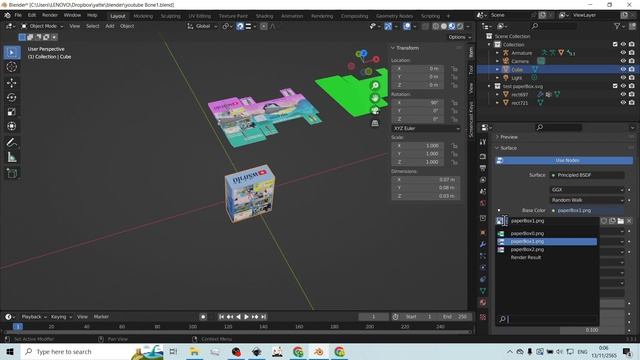Open the Options dropdown in viewport header

tap(460, 37)
